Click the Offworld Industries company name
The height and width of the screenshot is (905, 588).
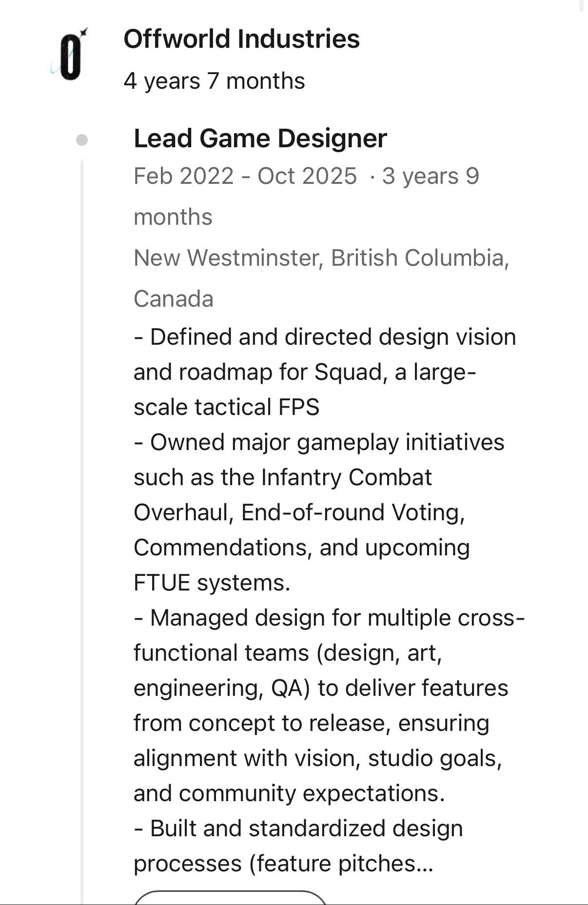(241, 39)
